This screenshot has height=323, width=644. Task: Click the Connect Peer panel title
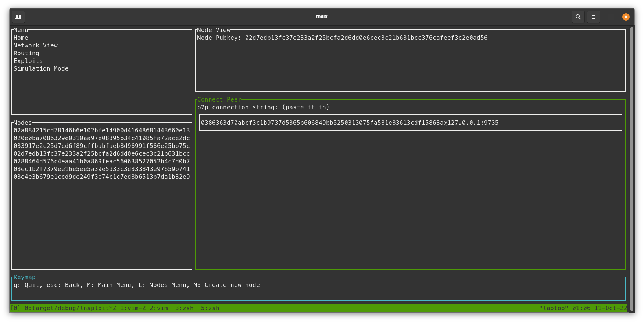219,100
